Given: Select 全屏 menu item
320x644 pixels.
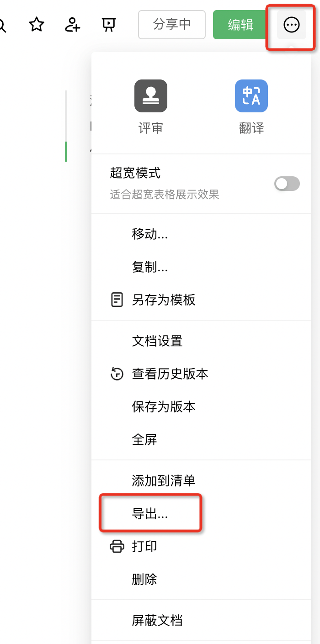Looking at the screenshot, I should (x=144, y=440).
